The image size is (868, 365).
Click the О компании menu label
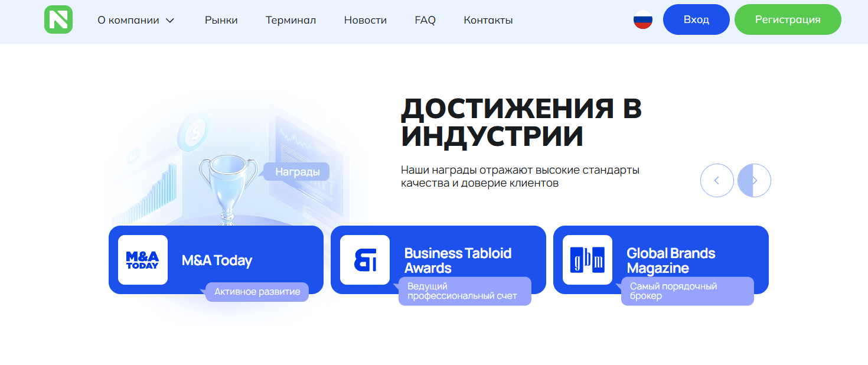(128, 20)
